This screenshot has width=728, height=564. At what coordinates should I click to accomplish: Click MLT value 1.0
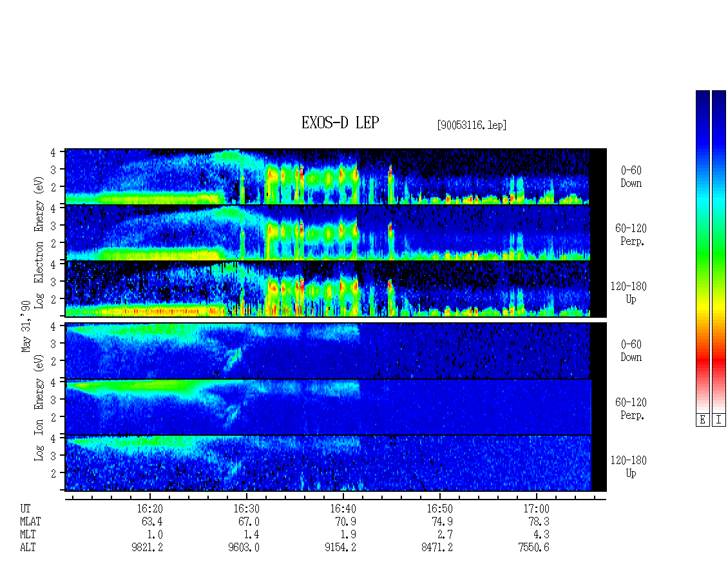[x=155, y=535]
